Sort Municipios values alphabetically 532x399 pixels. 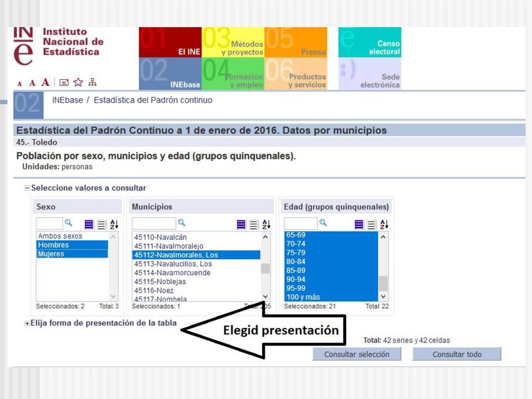tap(267, 224)
